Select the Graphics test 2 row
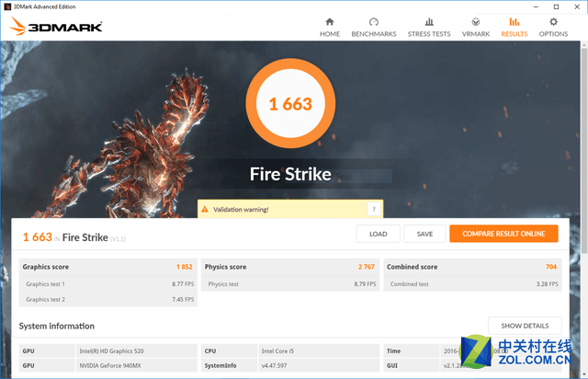The height and width of the screenshot is (379, 588). click(108, 299)
